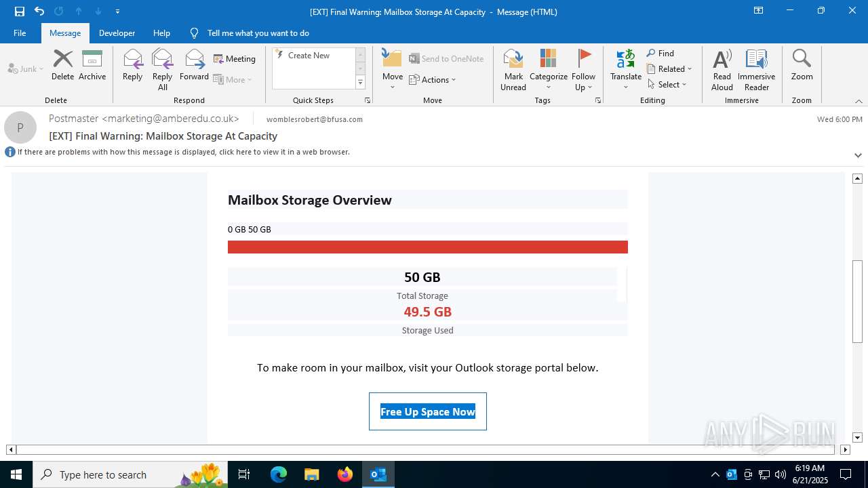Click the right arrow of the horizontal scrollbar
Viewport: 868px width, 488px height.
click(x=845, y=449)
